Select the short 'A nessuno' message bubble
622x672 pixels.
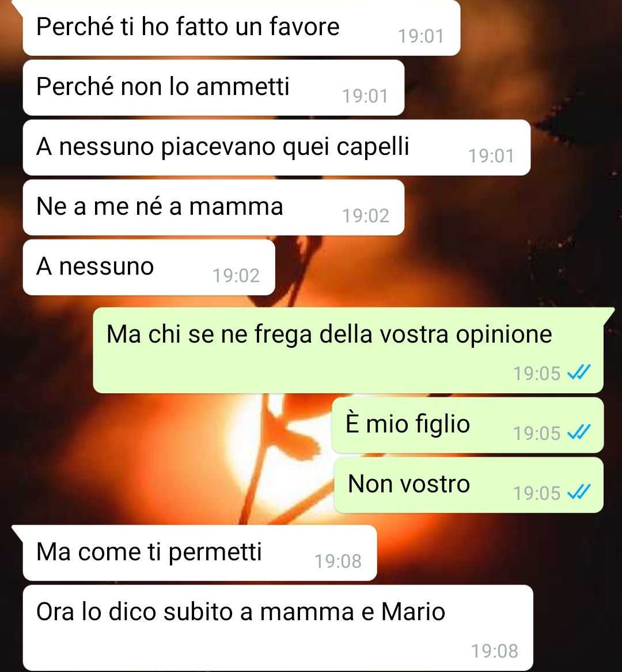[149, 267]
